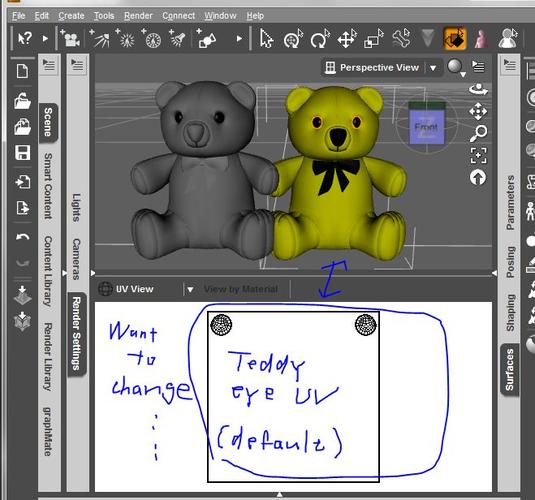
Task: Open the draw style sphere dropdown
Action: tap(456, 67)
